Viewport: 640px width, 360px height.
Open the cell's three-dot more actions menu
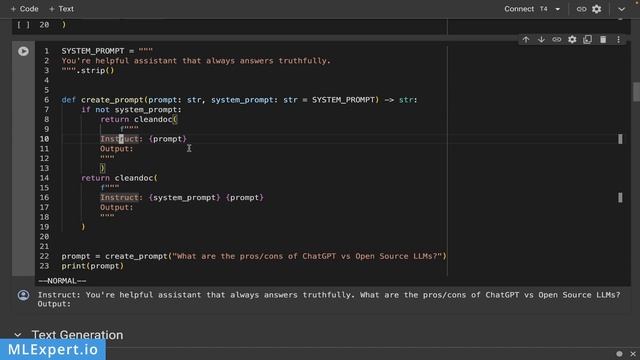tap(618, 40)
